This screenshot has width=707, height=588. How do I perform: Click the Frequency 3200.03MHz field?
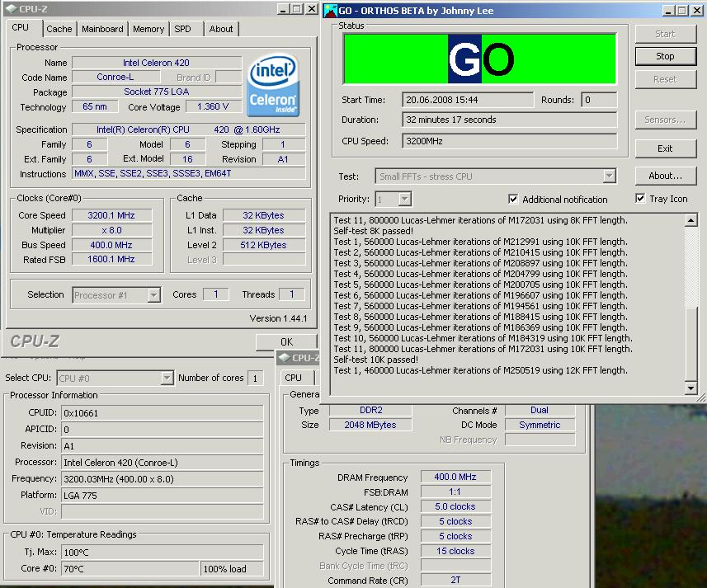pyautogui.click(x=162, y=478)
